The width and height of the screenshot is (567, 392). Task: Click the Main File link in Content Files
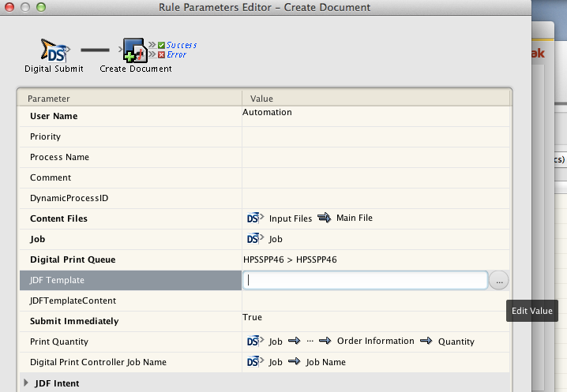354,218
